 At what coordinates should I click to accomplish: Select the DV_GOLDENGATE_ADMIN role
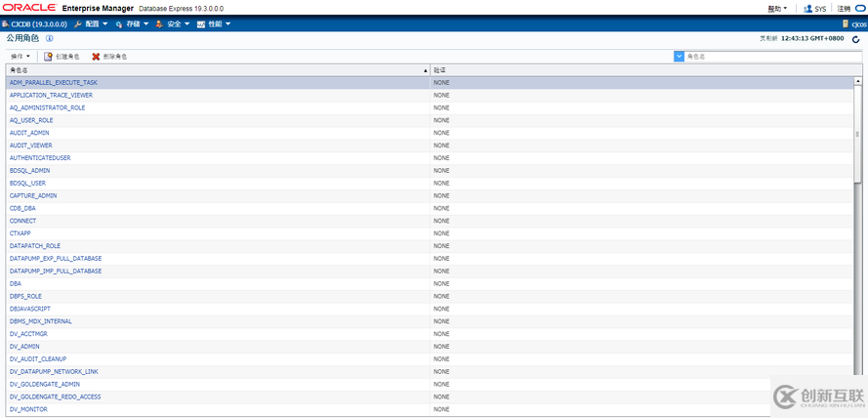point(46,384)
